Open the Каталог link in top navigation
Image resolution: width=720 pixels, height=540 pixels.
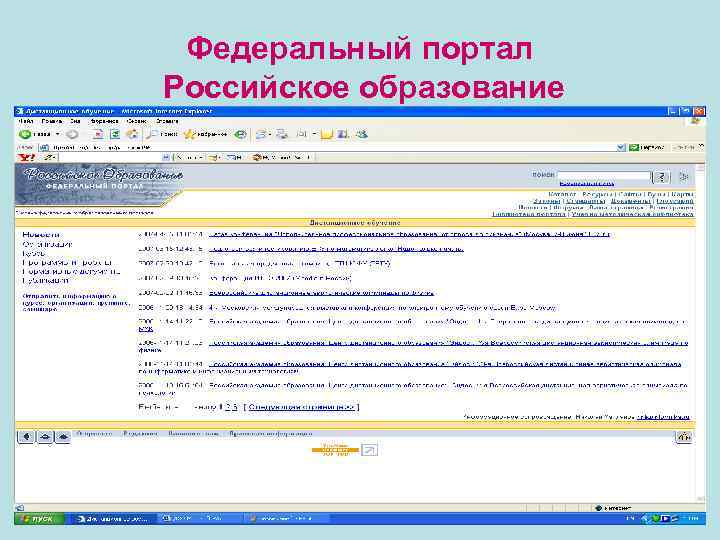tap(562, 195)
